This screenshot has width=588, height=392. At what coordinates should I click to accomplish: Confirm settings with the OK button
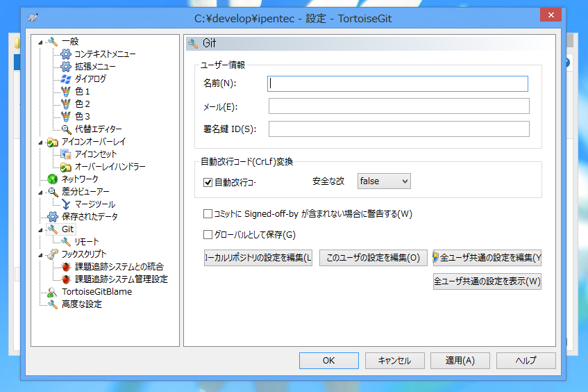[329, 361]
